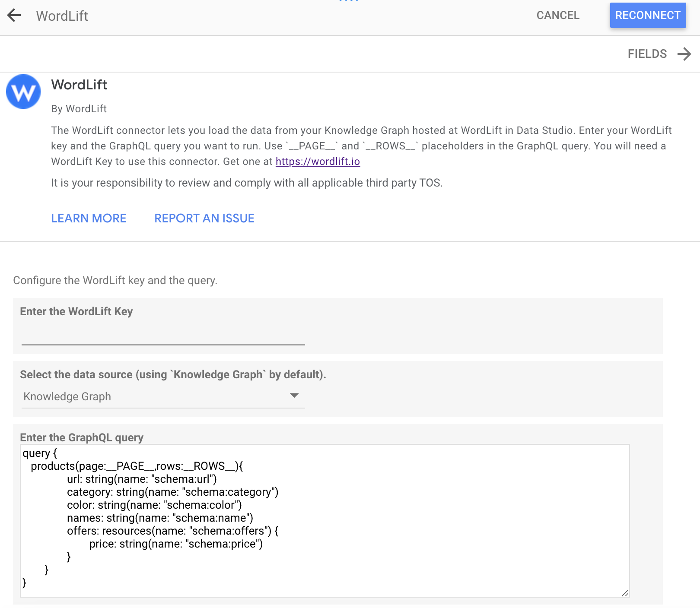Screen dimensions: 700x608
Task: Click the 'offers: resources' query line
Action: click(x=173, y=531)
